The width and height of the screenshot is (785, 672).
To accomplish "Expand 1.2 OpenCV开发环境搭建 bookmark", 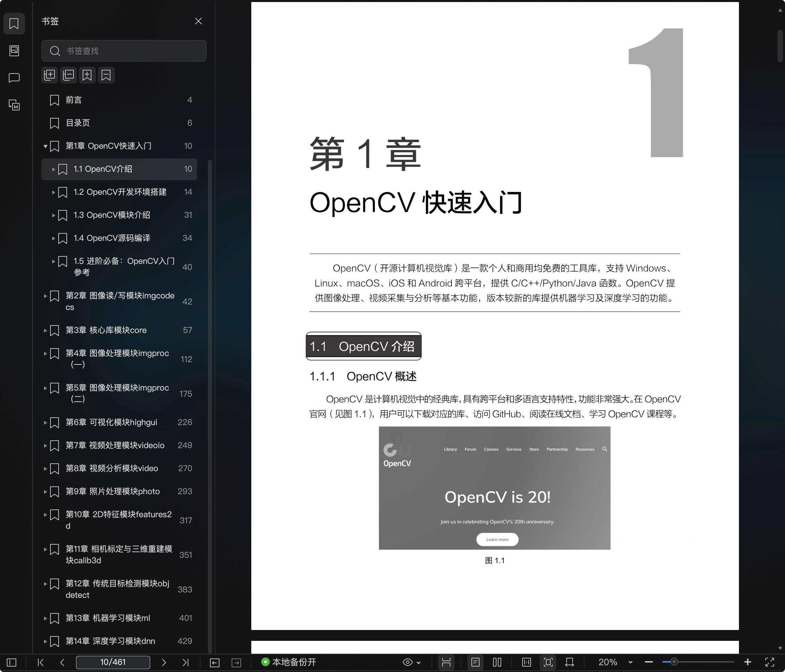I will click(x=54, y=192).
